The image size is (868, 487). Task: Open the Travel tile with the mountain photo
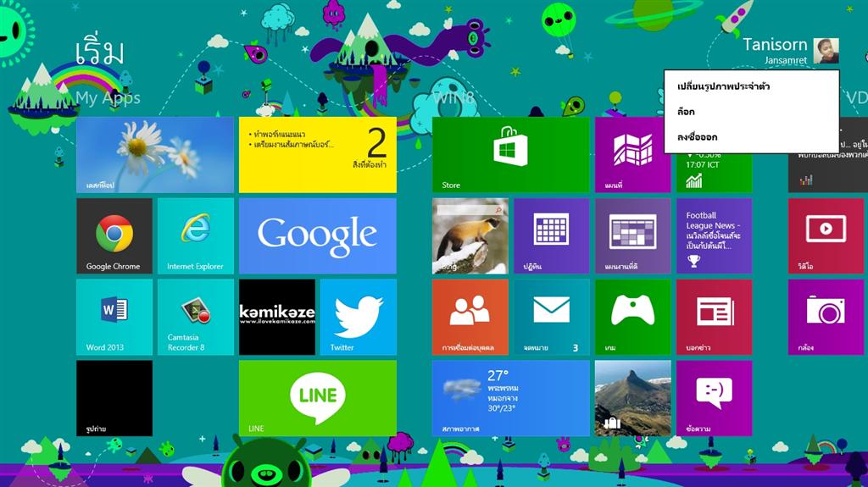[x=632, y=398]
